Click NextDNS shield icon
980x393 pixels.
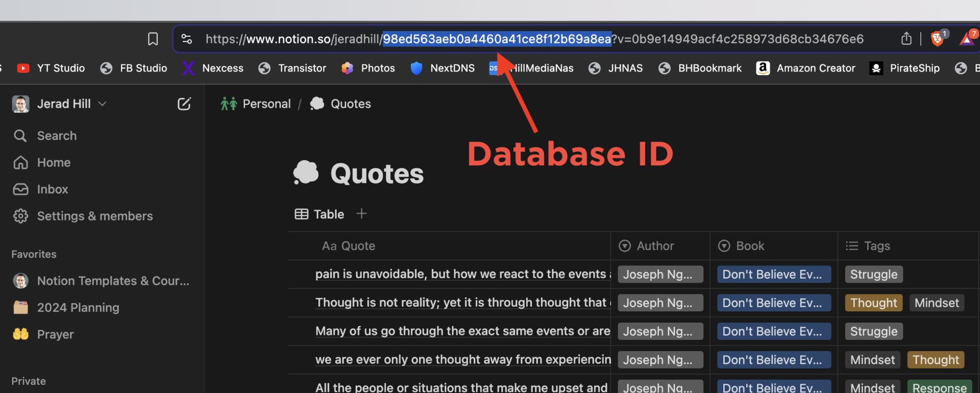416,68
